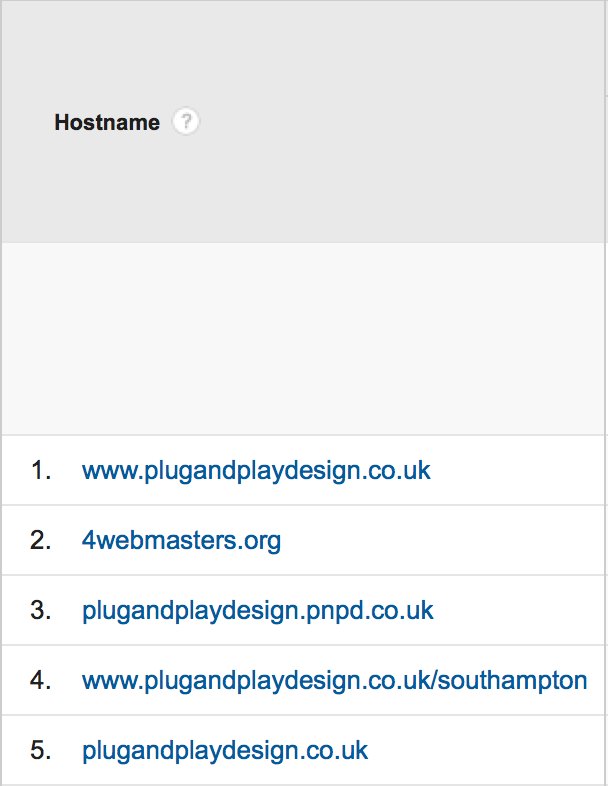Image resolution: width=608 pixels, height=786 pixels.
Task: Select row number 2 beside 4webmasters.org
Action: click(41, 541)
